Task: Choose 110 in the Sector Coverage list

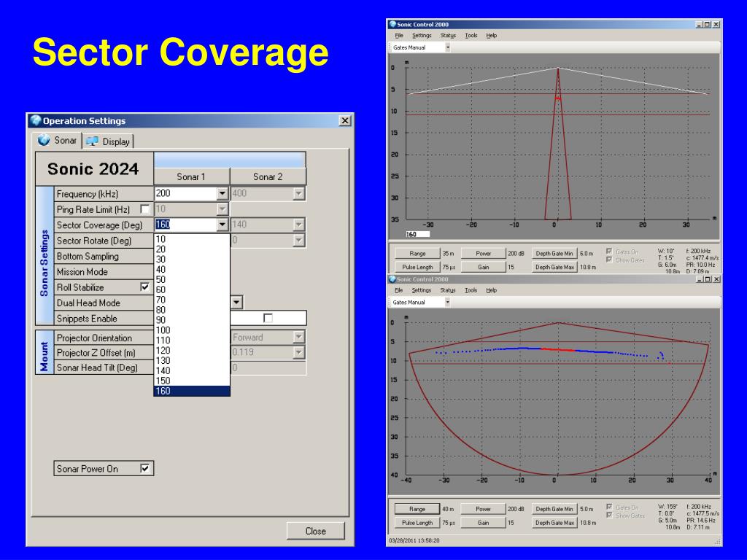Action: click(x=192, y=340)
